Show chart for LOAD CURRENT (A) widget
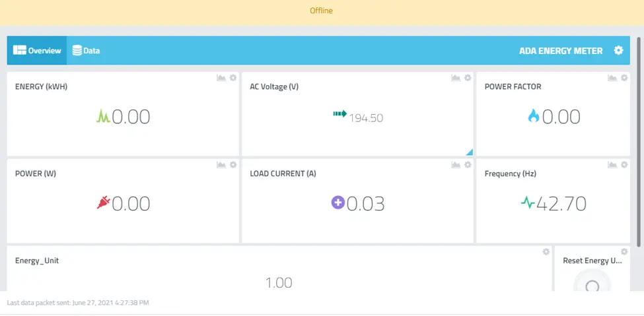This screenshot has width=644, height=316. 456,164
